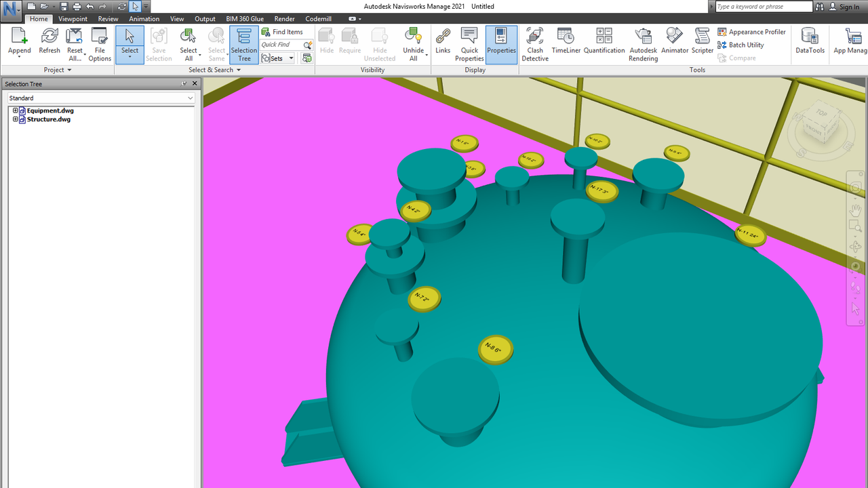Click the New file icon in quick access toolbar

[x=32, y=6]
